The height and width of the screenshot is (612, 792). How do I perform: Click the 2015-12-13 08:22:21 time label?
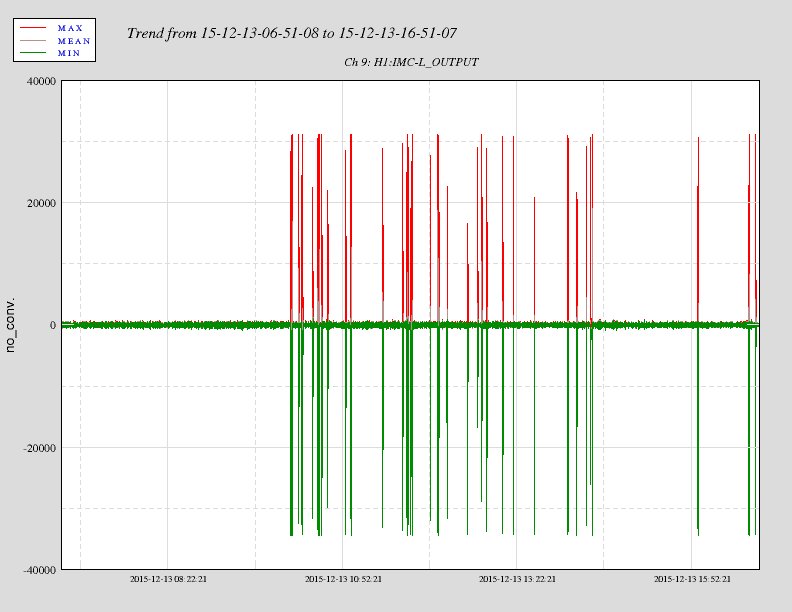coord(168,579)
